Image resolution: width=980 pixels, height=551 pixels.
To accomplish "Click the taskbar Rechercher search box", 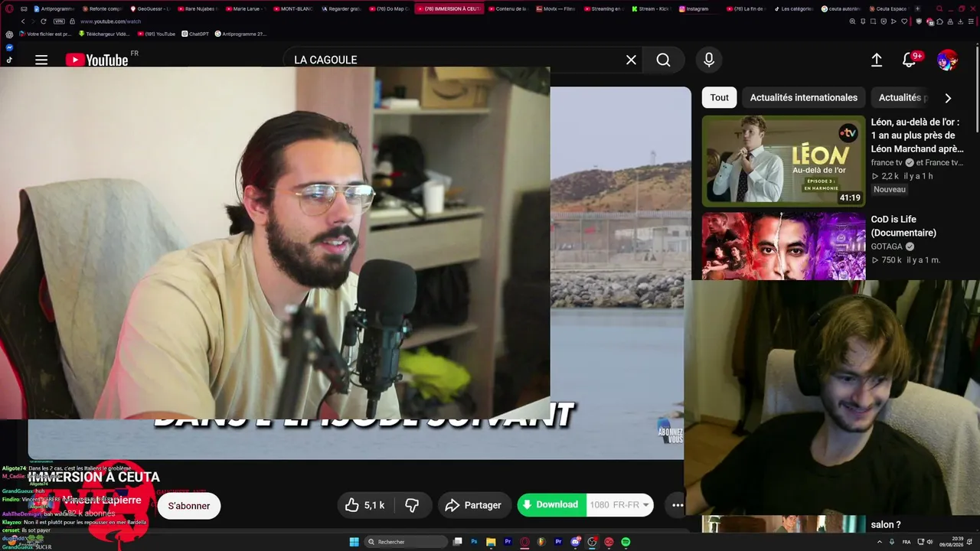I will point(406,542).
